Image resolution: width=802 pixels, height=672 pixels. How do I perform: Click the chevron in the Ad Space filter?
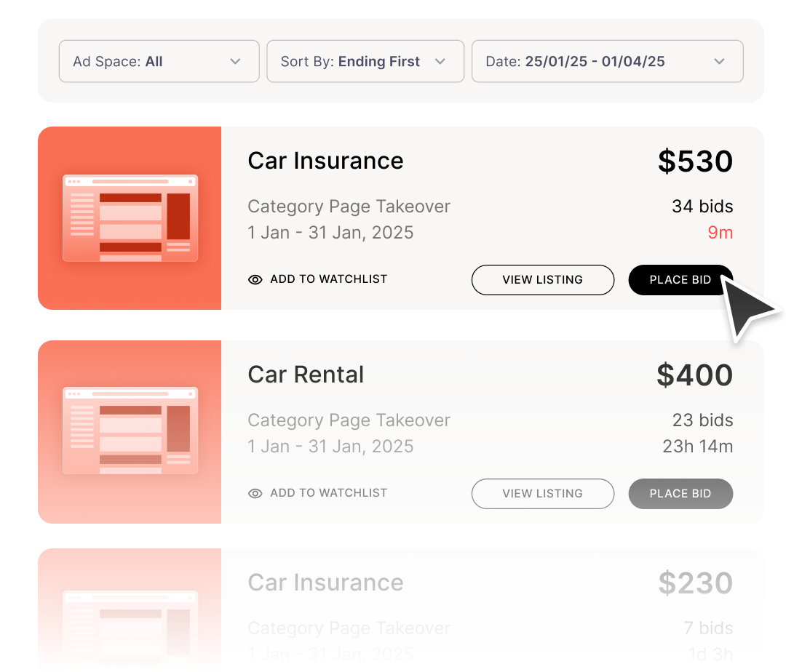[x=235, y=62]
